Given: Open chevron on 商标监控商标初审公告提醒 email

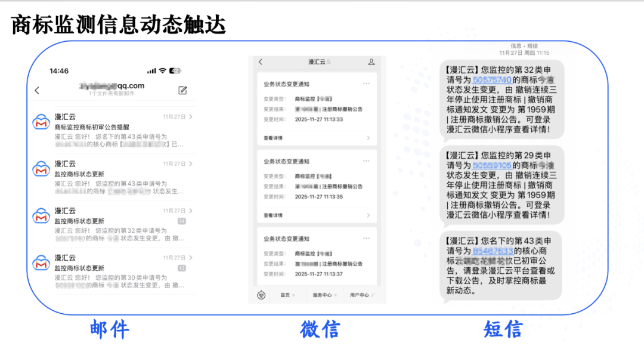Looking at the screenshot, I should point(191,117).
